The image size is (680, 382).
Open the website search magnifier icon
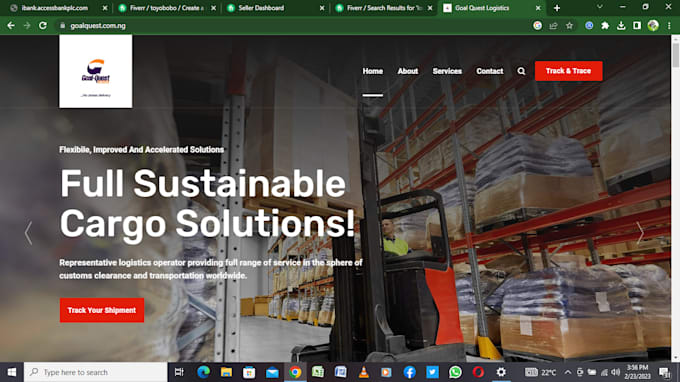521,71
